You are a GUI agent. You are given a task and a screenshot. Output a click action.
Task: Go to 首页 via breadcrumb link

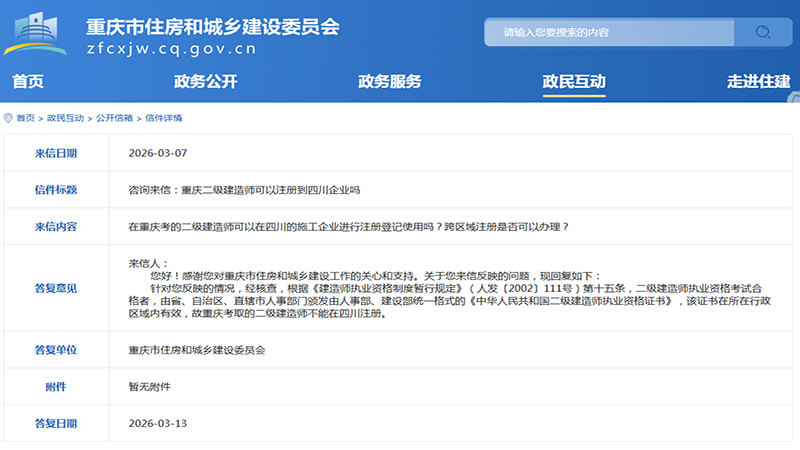point(26,118)
